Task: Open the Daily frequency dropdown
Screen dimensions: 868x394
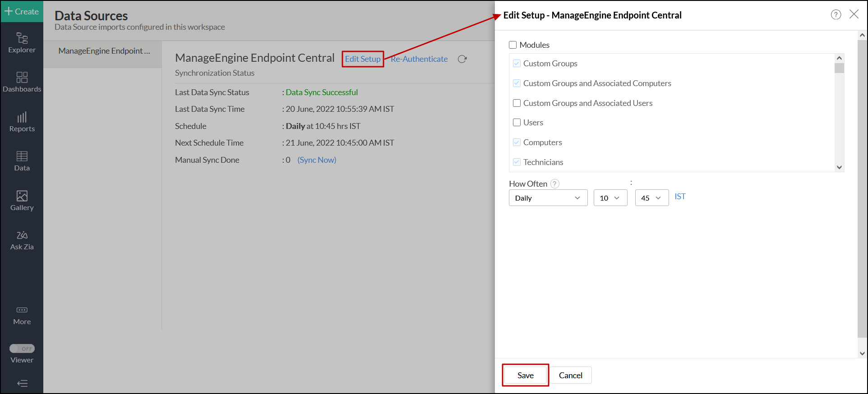Action: click(548, 198)
